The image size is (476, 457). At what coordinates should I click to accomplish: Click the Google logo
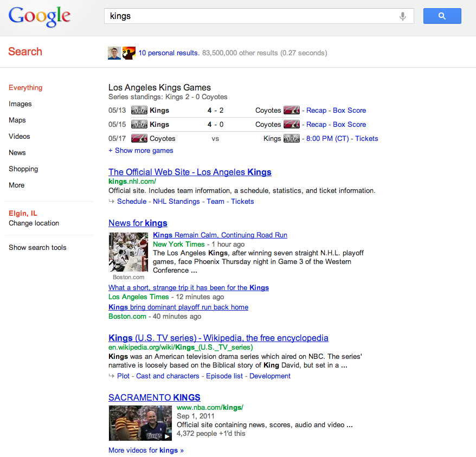point(40,16)
